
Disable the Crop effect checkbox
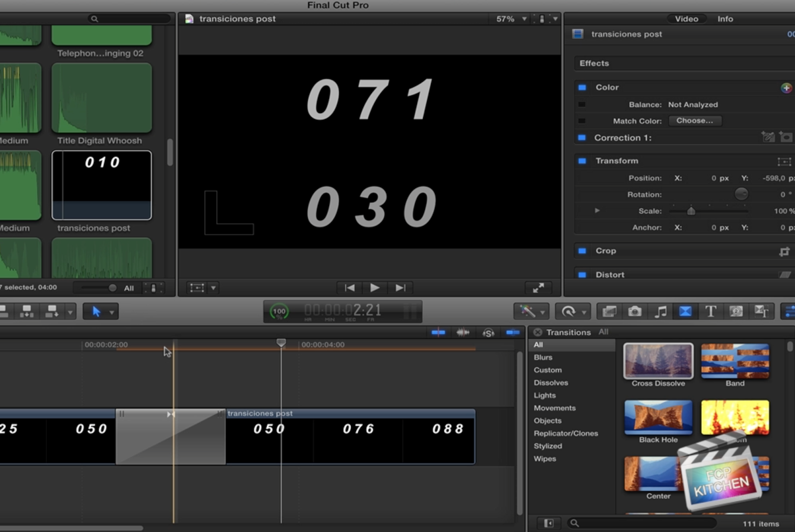[582, 251]
